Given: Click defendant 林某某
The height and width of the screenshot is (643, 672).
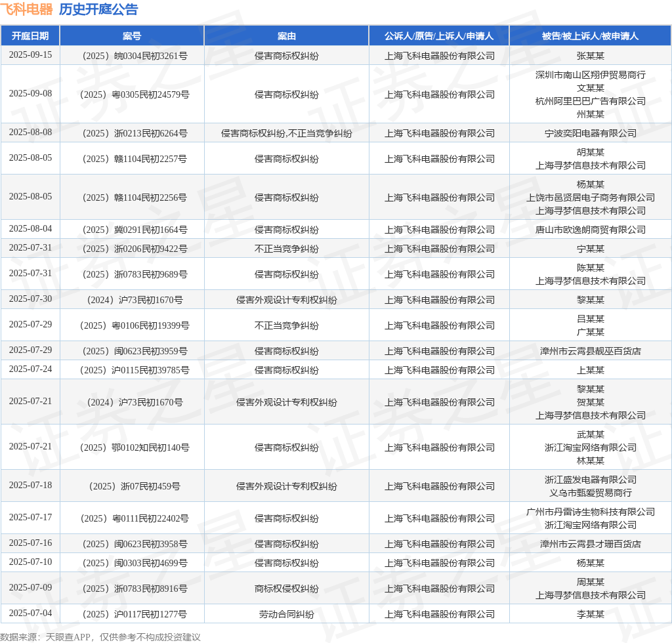Looking at the screenshot, I should [590, 461].
